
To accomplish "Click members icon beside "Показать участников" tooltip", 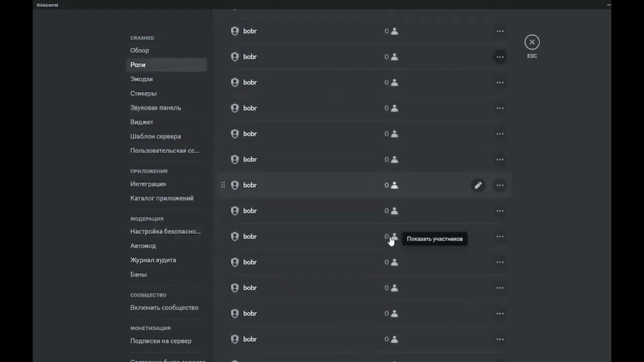I will [x=394, y=236].
